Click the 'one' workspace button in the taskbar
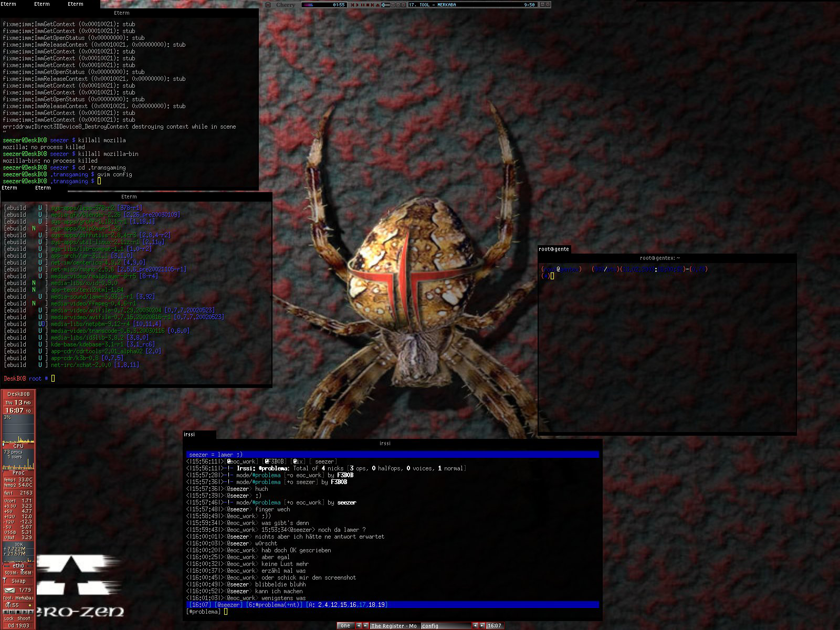This screenshot has width=840, height=630. click(x=345, y=626)
